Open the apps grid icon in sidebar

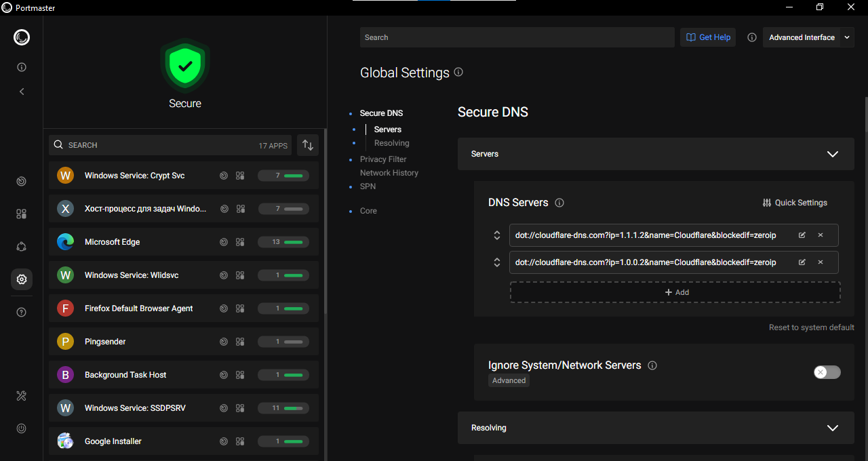pyautogui.click(x=22, y=214)
